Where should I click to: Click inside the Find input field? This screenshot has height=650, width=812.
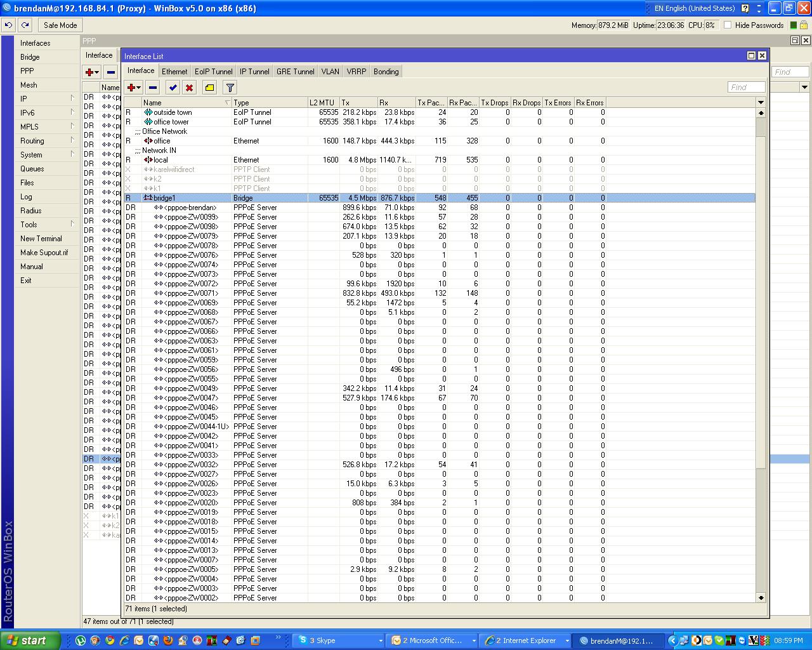click(x=746, y=87)
